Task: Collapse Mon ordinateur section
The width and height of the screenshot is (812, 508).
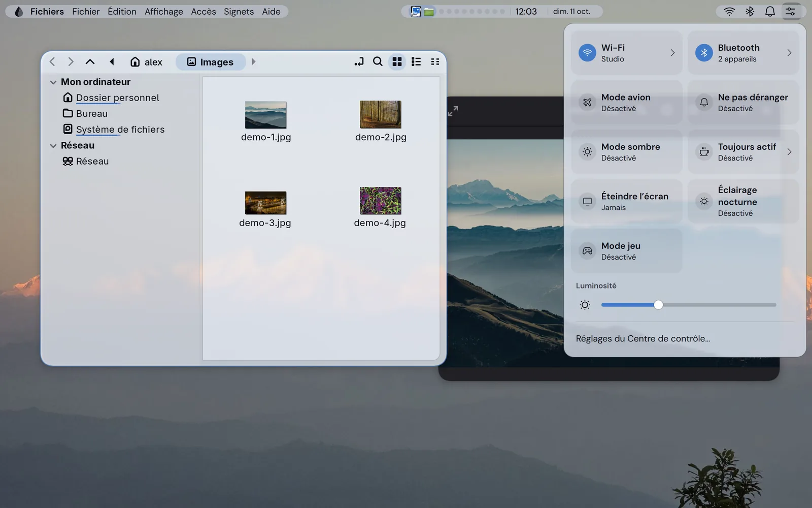Action: point(53,82)
